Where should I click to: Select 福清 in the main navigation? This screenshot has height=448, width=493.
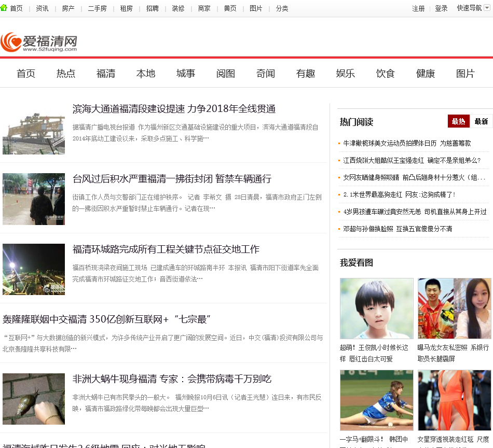pyautogui.click(x=106, y=74)
